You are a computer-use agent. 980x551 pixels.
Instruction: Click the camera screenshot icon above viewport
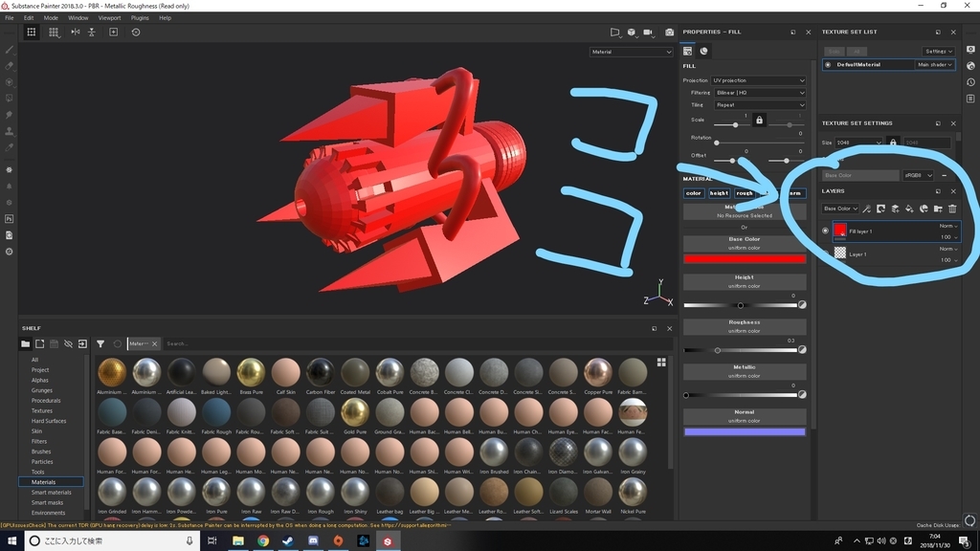669,32
